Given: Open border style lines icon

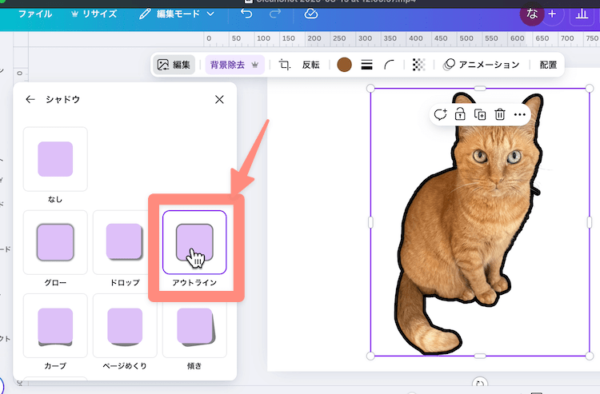Looking at the screenshot, I should pyautogui.click(x=367, y=65).
